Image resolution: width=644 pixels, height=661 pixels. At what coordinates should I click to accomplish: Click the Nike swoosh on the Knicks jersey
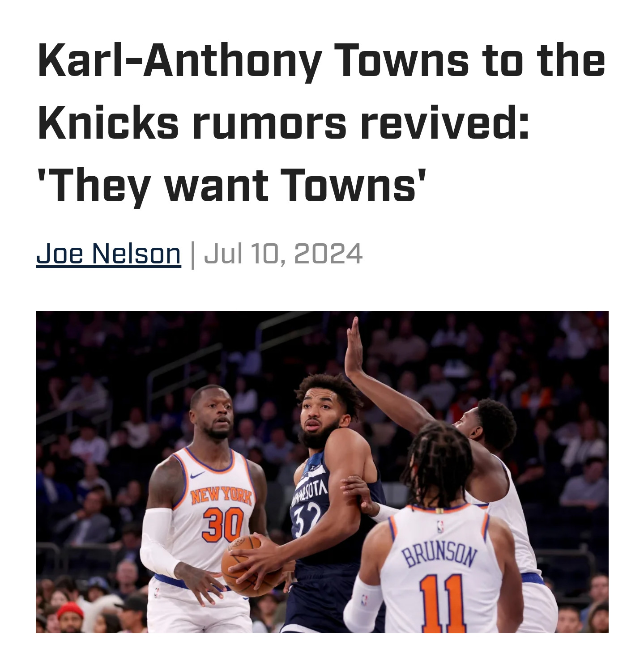pyautogui.click(x=197, y=475)
